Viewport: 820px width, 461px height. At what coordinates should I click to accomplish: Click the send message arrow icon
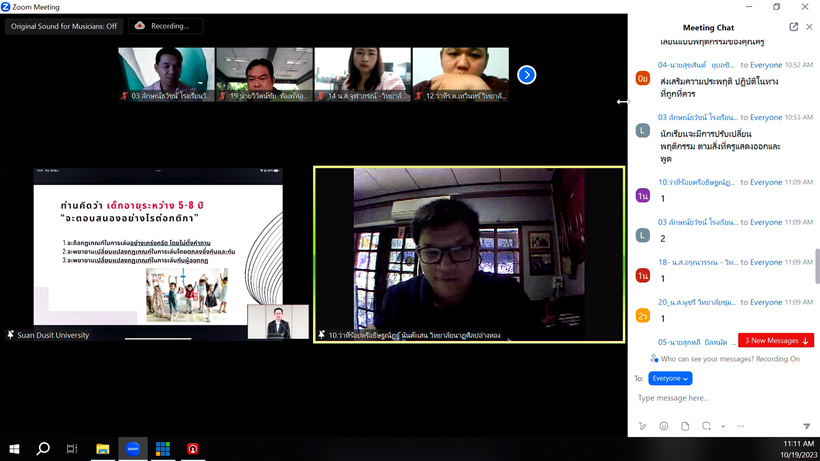click(806, 426)
